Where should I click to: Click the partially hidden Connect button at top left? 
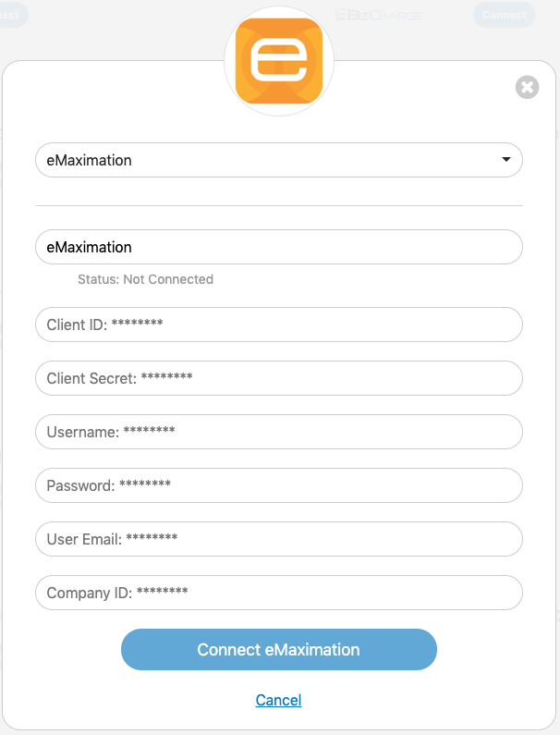13,14
